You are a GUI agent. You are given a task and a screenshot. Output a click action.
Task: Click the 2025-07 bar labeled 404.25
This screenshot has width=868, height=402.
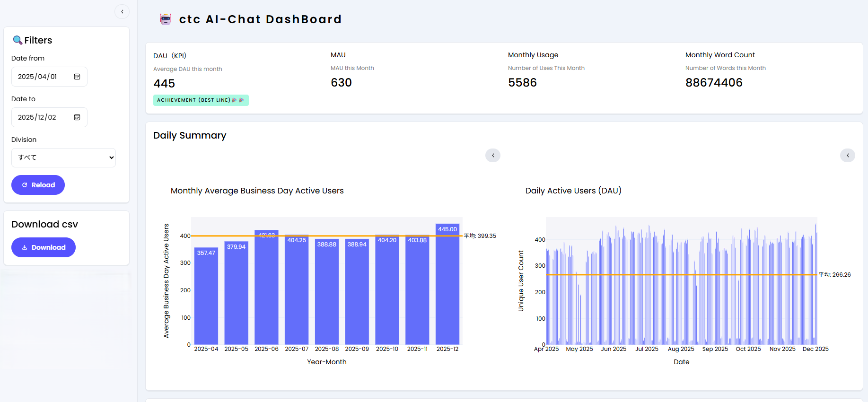297,290
